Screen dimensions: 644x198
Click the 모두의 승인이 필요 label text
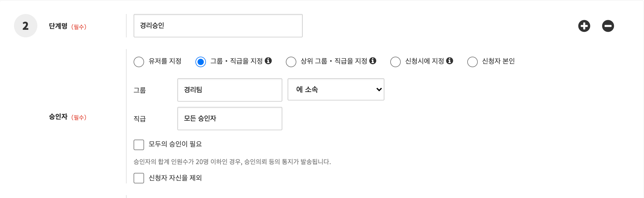pyautogui.click(x=175, y=144)
